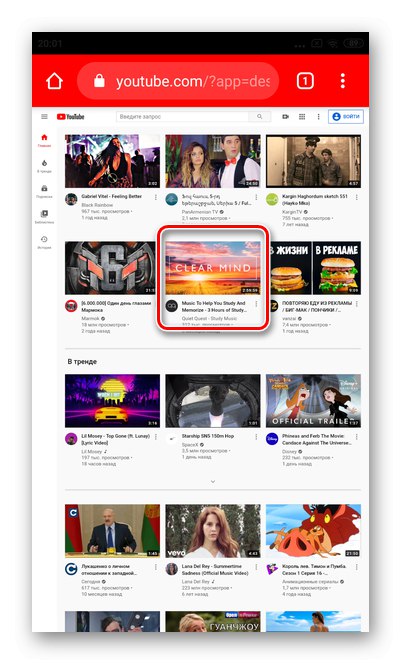Open options for Starship SN5 video
401x664 pixels.
[x=256, y=437]
